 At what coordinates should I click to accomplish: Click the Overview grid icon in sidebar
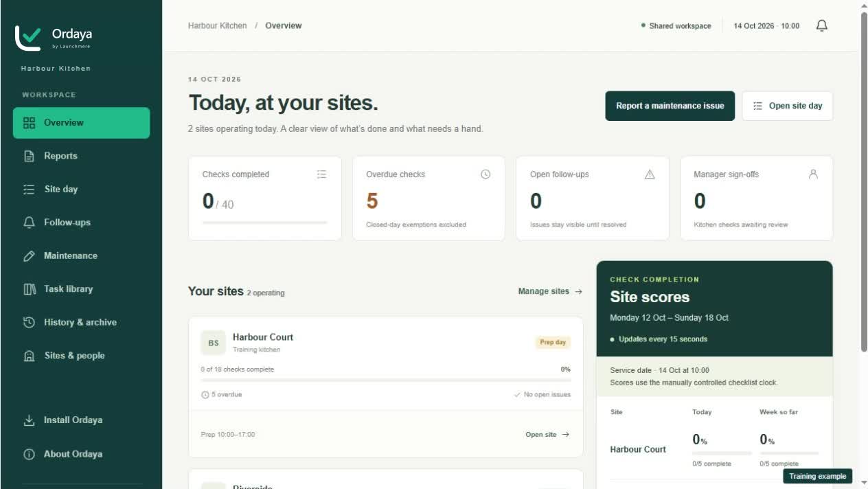pos(29,123)
